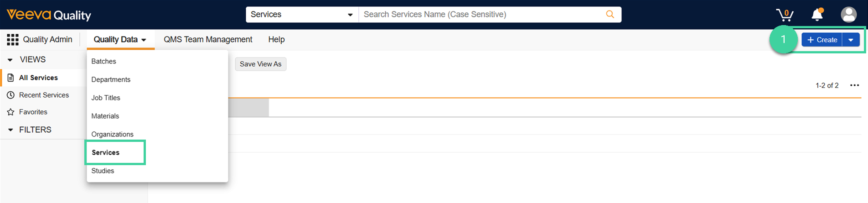
Task: Choose Batches in the dropdown menu
Action: [x=103, y=61]
